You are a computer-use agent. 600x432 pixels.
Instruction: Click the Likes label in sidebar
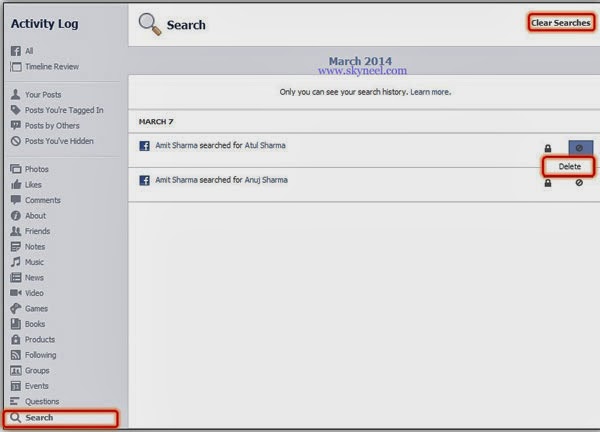tap(33, 185)
